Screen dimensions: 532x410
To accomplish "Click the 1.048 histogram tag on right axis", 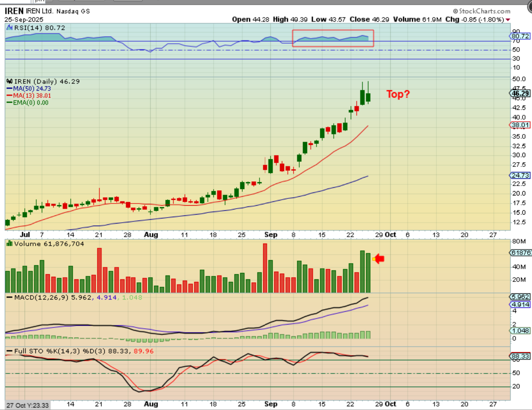I will (520, 331).
